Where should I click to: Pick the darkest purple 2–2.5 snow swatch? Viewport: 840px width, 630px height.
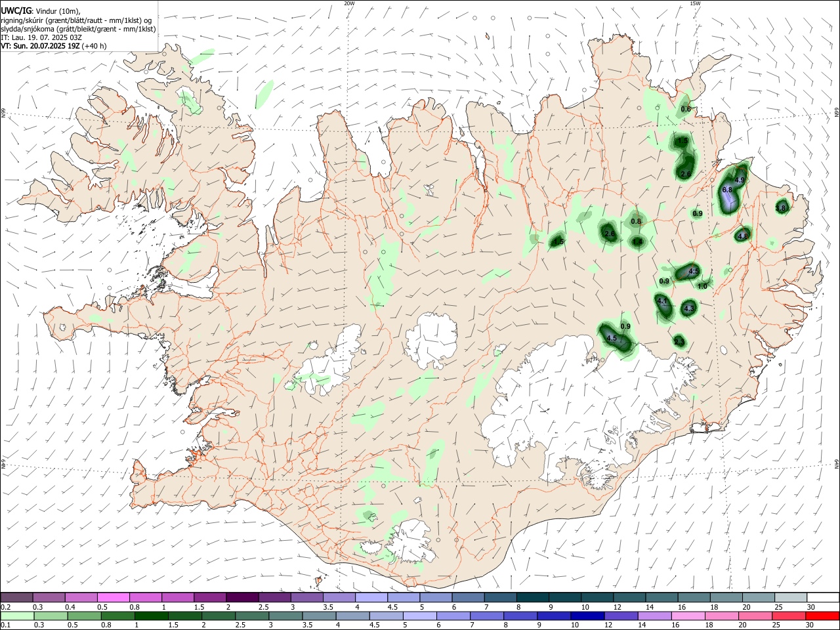(x=242, y=597)
